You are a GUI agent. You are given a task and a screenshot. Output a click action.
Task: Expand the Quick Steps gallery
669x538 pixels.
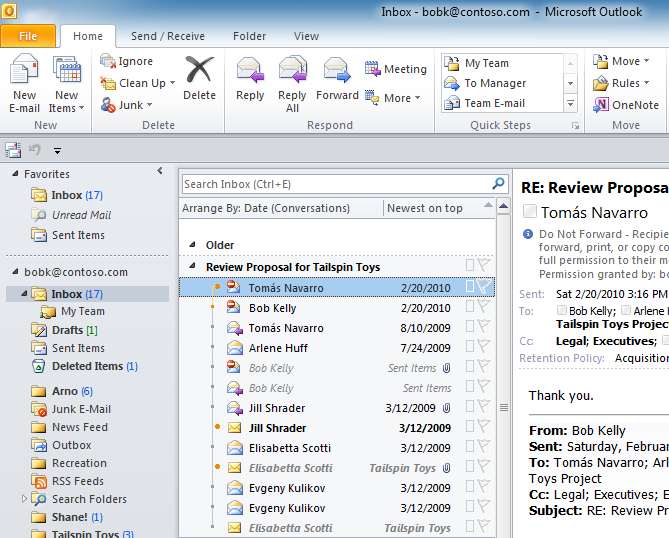coord(570,103)
